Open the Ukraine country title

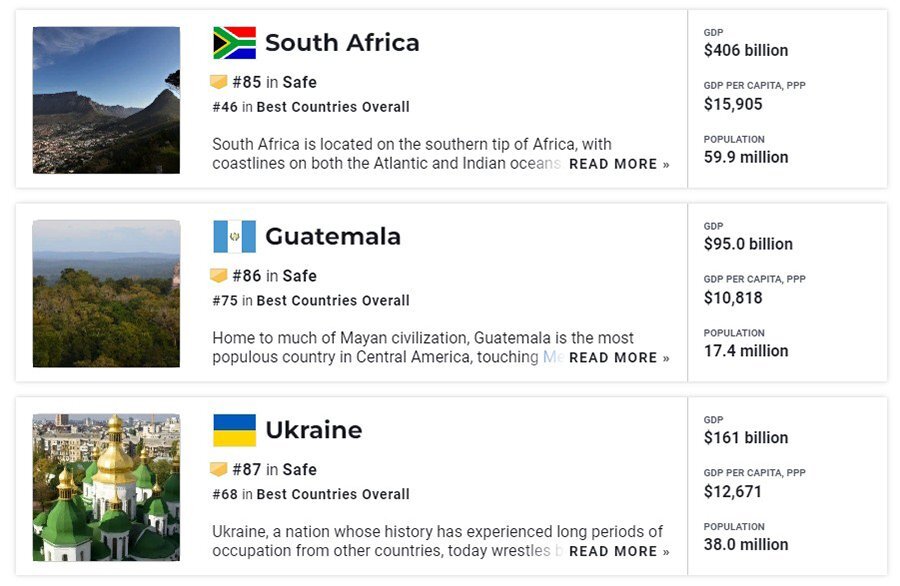pos(314,430)
